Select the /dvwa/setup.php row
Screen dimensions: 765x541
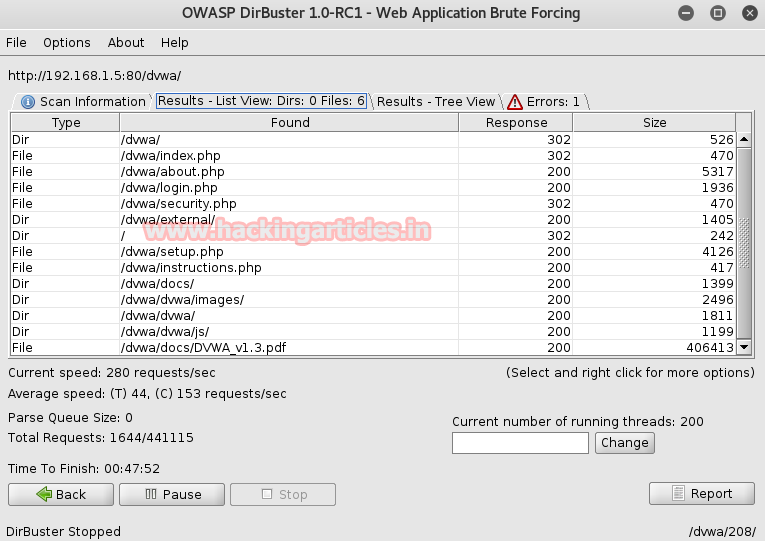coord(373,252)
